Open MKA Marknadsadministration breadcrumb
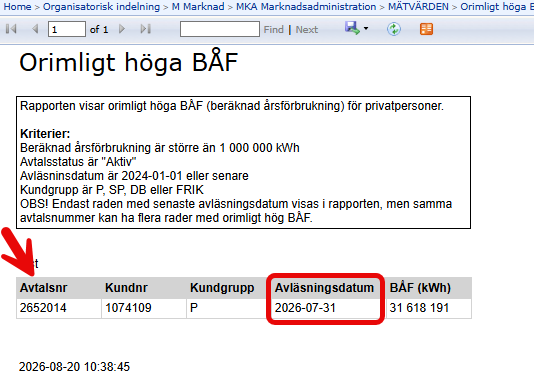Image resolution: width=534 pixels, height=392 pixels. [x=306, y=6]
